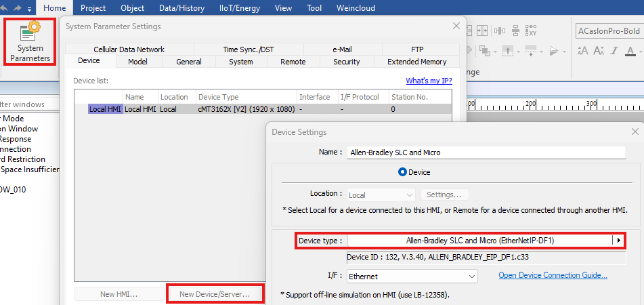Viewport: 644px width, 305px height.
Task: Select the Device radio button
Action: [x=402, y=172]
